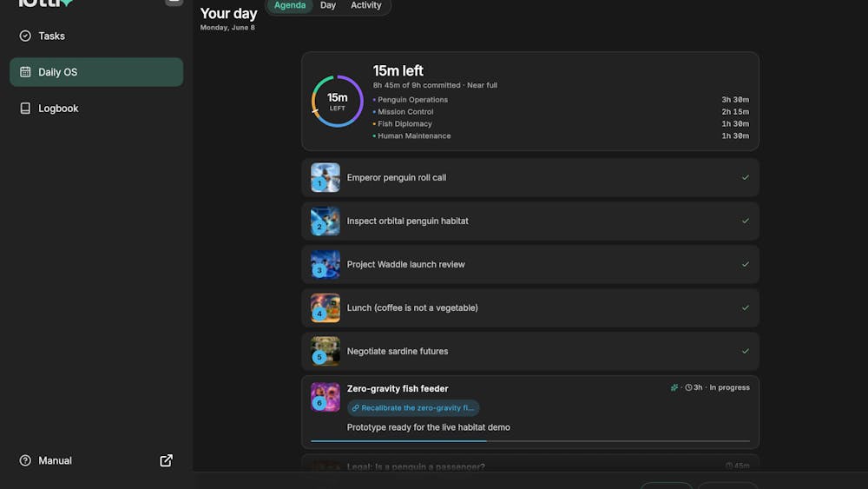Open the Lunch agenda item
Image resolution: width=868 pixels, height=489 pixels.
(529, 308)
